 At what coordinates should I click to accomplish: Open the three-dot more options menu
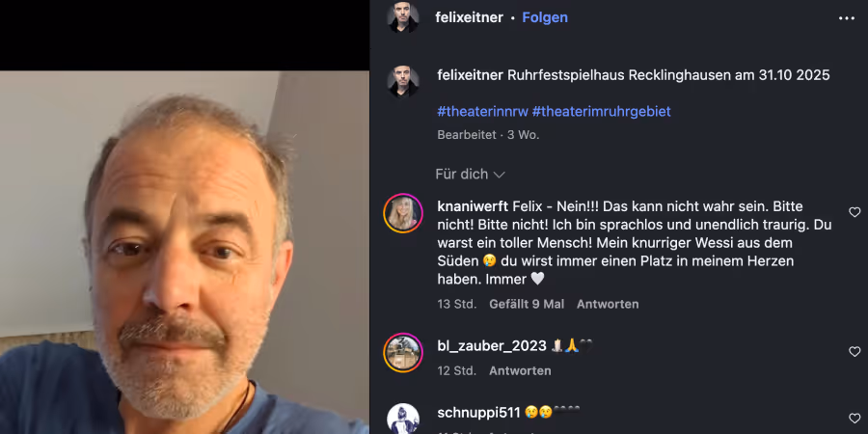847,18
